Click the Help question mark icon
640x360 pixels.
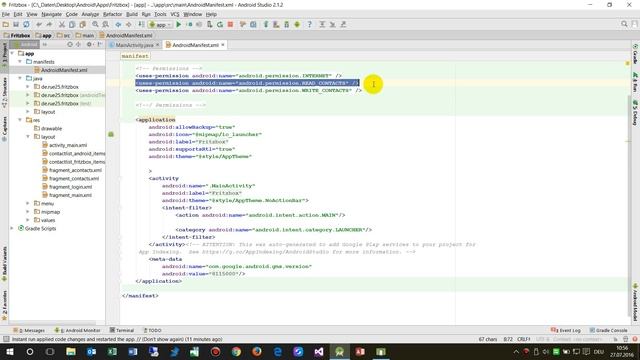click(x=309, y=24)
